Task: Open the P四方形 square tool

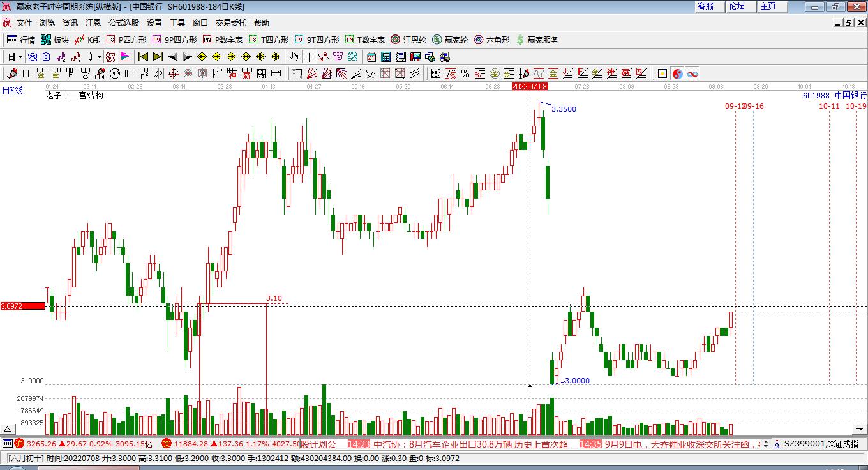Action: tap(126, 40)
